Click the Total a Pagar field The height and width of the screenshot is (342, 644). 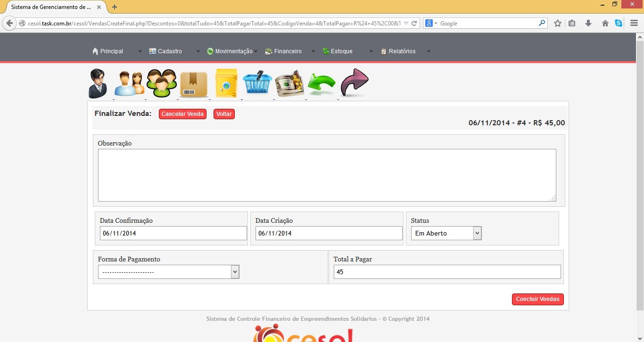447,272
